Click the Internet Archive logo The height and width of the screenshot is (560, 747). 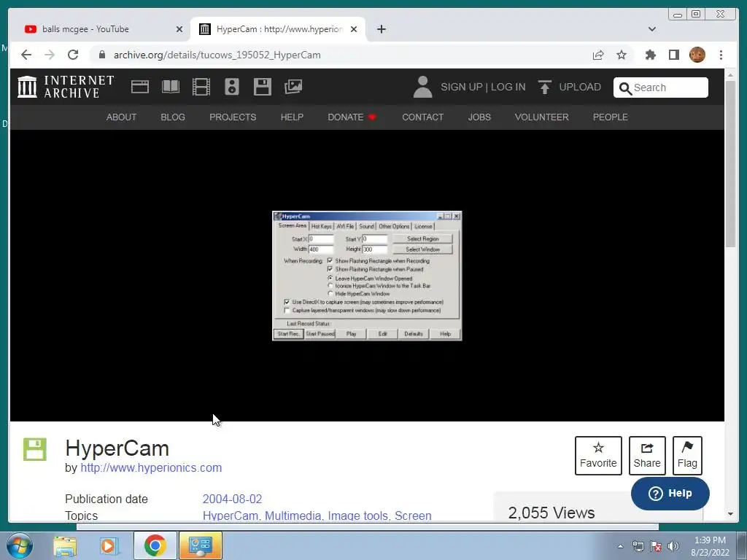(x=66, y=87)
